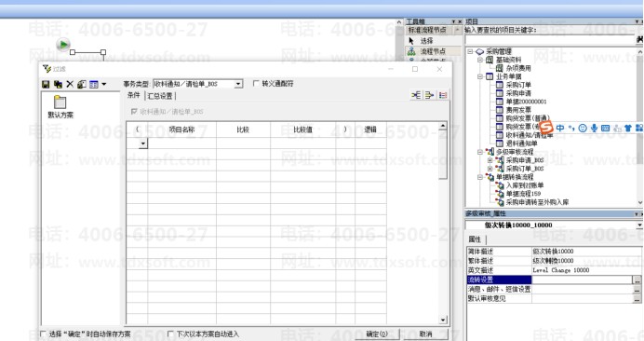Image resolution: width=644 pixels, height=341 pixels.
Task: Select 单据200000001 in the project tree
Action: [526, 102]
